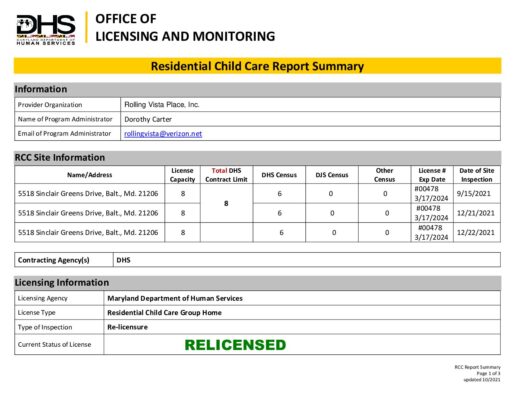Click license #00478 in the 9/15/2021 row

(x=426, y=189)
